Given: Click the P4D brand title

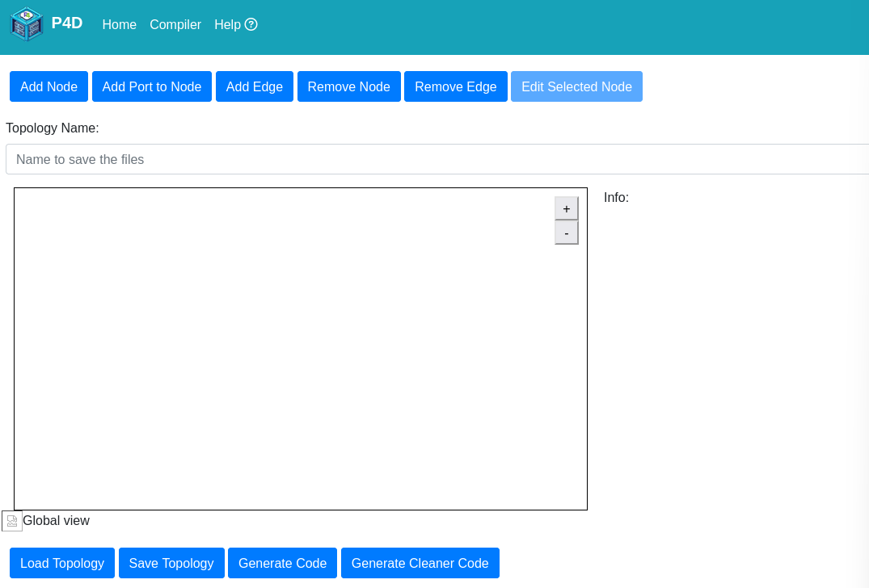Looking at the screenshot, I should [x=67, y=23].
